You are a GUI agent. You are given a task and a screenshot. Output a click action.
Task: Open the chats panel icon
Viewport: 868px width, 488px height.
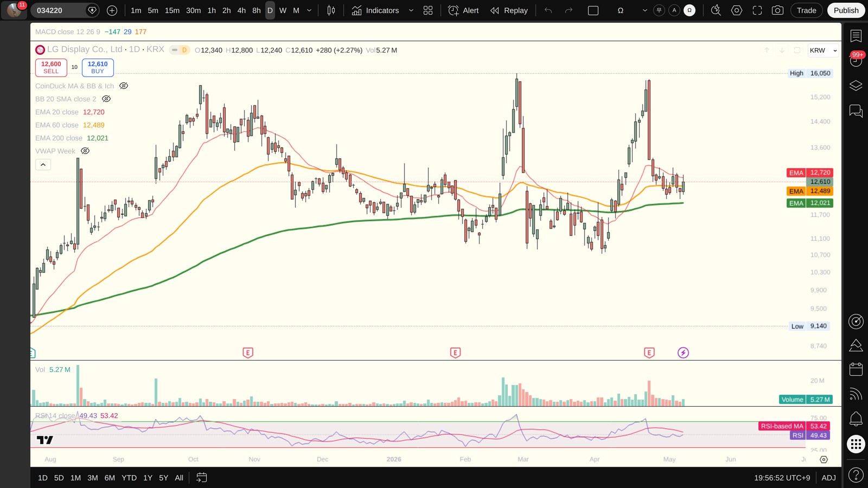coord(856,111)
